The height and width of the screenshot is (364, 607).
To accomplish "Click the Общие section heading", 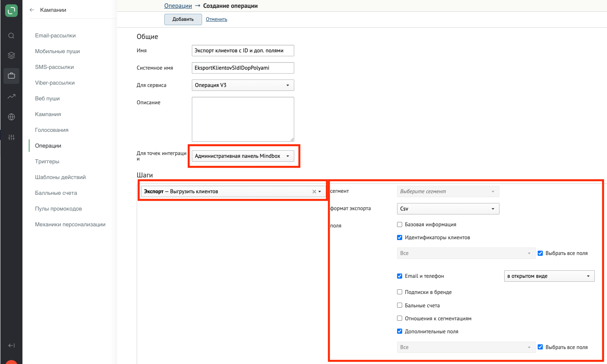I will 147,37.
